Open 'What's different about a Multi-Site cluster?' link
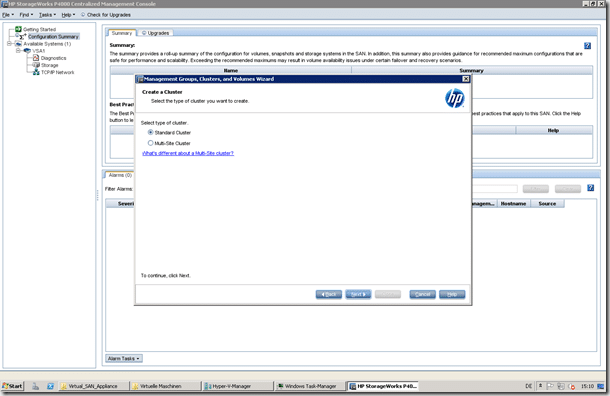Image resolution: width=610 pixels, height=396 pixels. click(188, 153)
